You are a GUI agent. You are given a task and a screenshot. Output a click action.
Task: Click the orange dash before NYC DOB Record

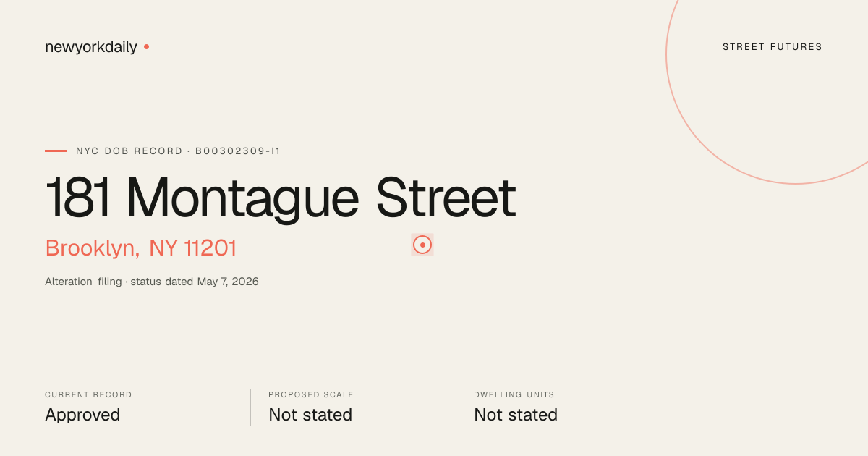(56, 151)
